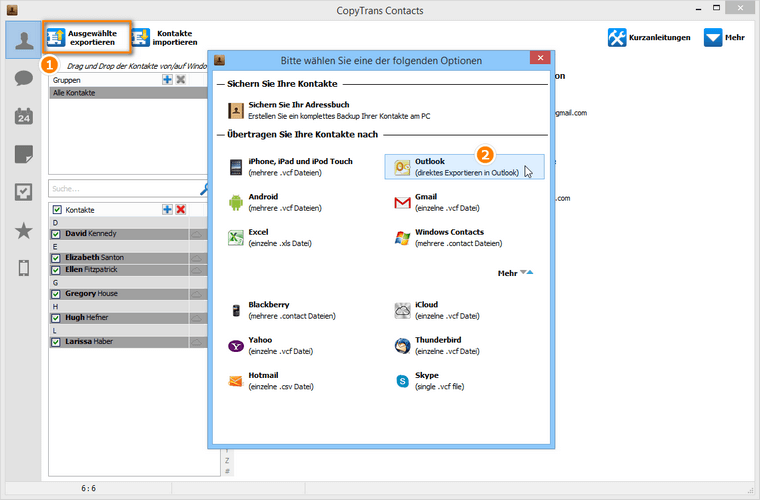This screenshot has height=500, width=760.
Task: Open the Messages section in sidebar
Action: (x=24, y=78)
